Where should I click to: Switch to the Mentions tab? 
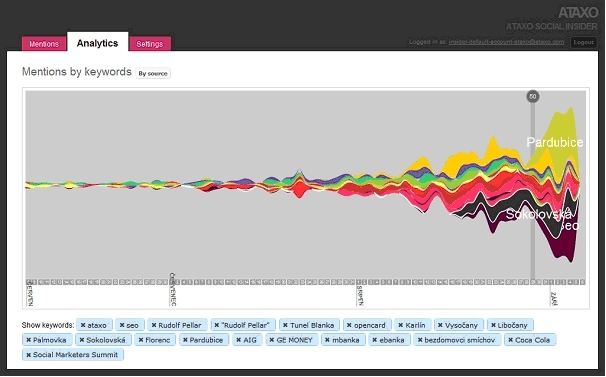tap(44, 44)
